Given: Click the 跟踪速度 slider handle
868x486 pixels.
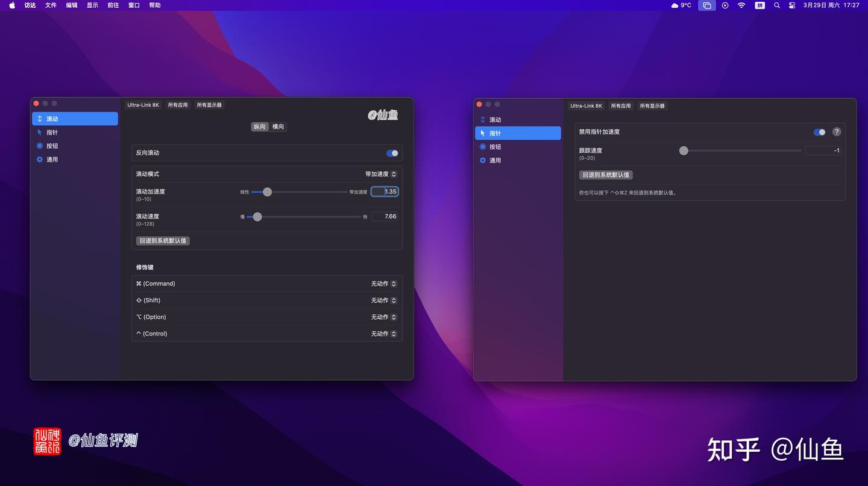Looking at the screenshot, I should tap(683, 151).
